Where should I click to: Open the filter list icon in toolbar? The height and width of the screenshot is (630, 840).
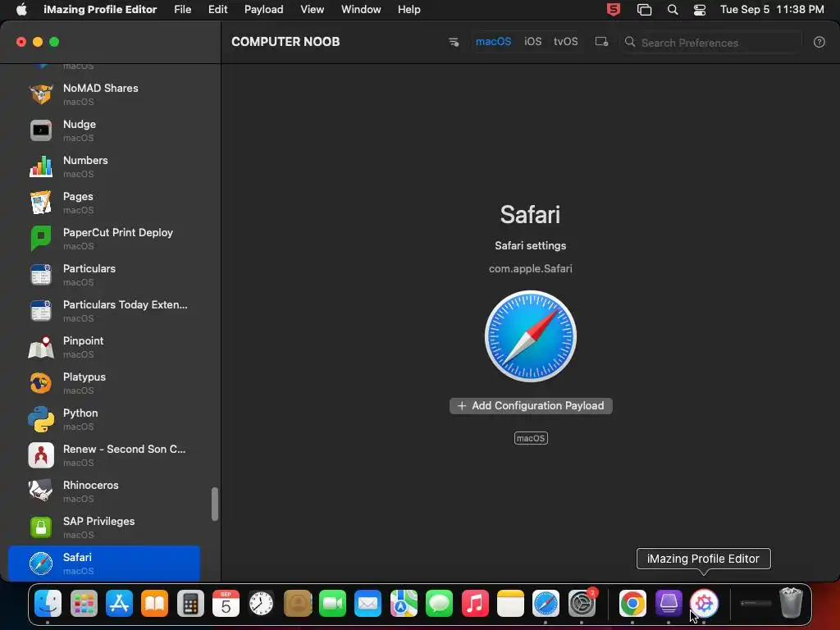[x=454, y=42]
